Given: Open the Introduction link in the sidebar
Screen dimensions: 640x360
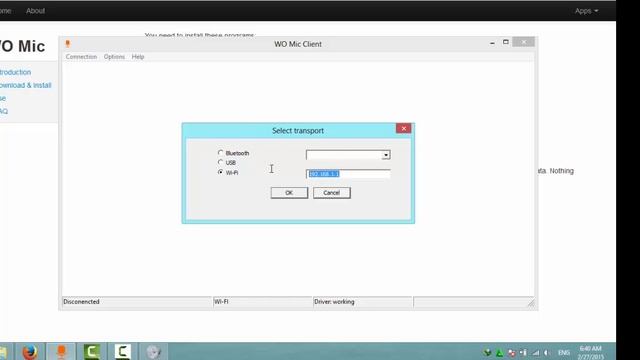Looking at the screenshot, I should click(x=15, y=72).
